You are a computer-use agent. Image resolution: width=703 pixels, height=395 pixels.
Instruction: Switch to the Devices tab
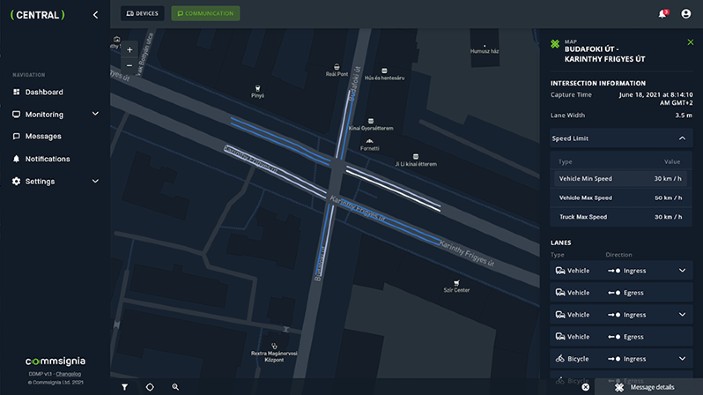pyautogui.click(x=142, y=13)
